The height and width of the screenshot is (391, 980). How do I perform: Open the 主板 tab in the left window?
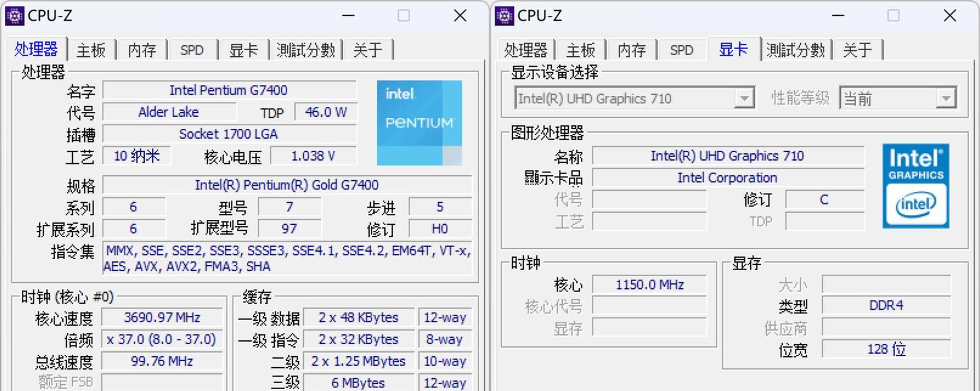[x=91, y=50]
